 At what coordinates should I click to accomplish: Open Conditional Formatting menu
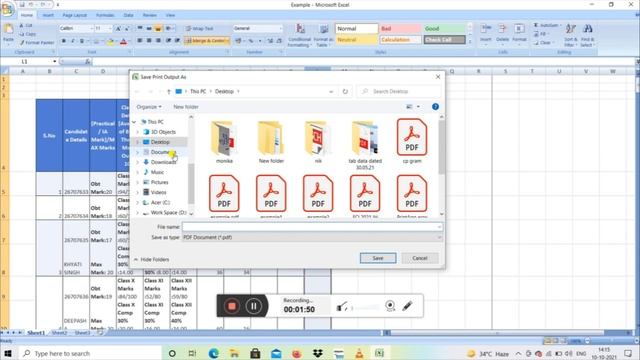pyautogui.click(x=300, y=35)
